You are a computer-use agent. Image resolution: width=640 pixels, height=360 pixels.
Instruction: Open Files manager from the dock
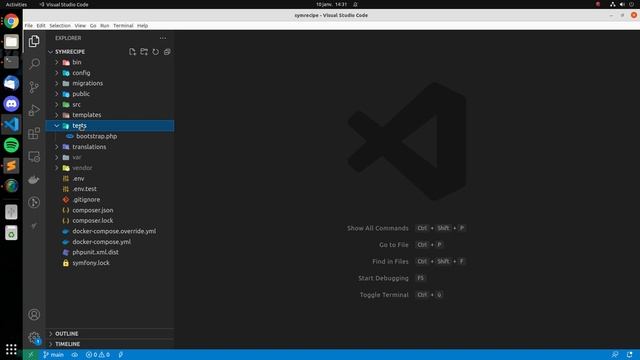(11, 42)
